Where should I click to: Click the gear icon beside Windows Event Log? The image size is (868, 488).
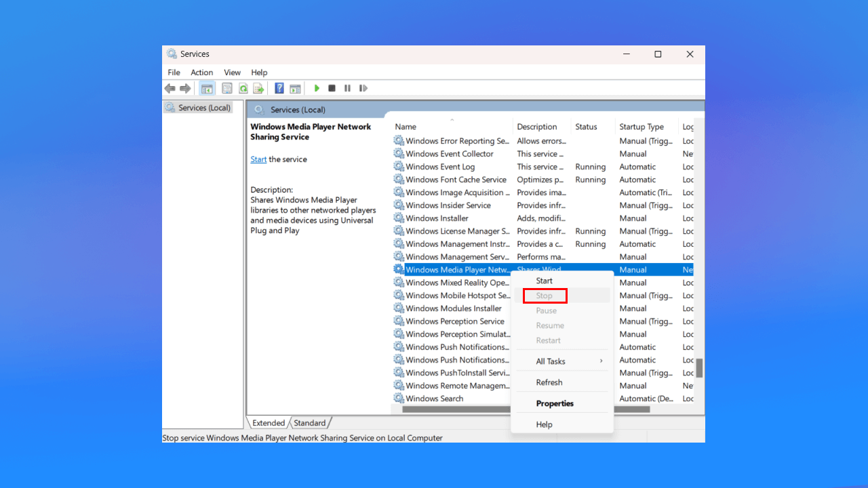[399, 167]
